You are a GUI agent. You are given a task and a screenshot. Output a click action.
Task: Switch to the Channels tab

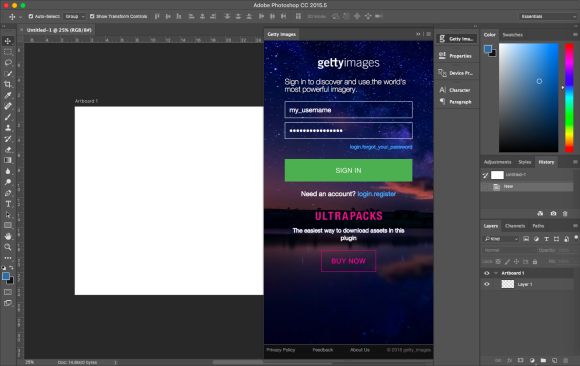click(x=515, y=226)
